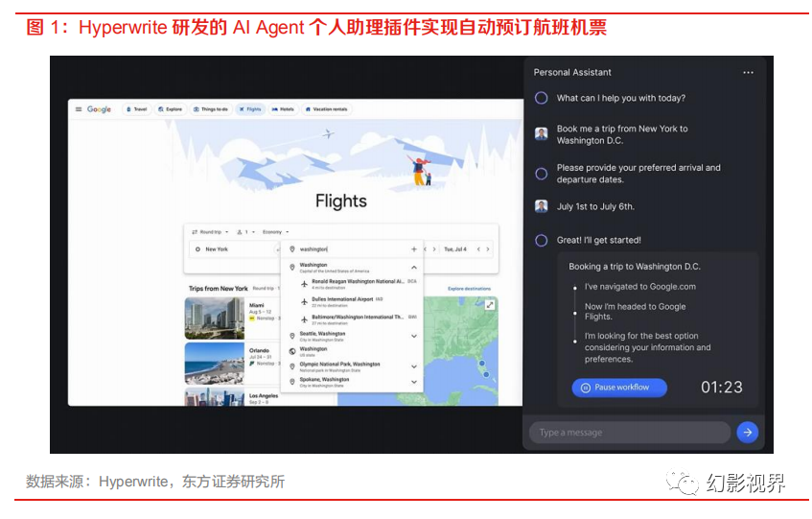Expand the Olympic National Park suggestion
This screenshot has width=812, height=519.
click(x=414, y=366)
